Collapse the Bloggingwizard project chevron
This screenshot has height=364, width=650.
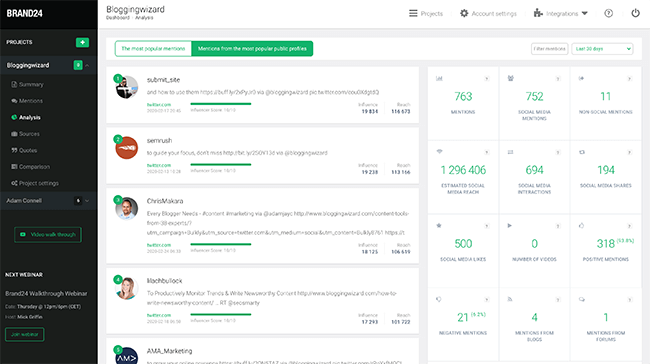pos(87,66)
